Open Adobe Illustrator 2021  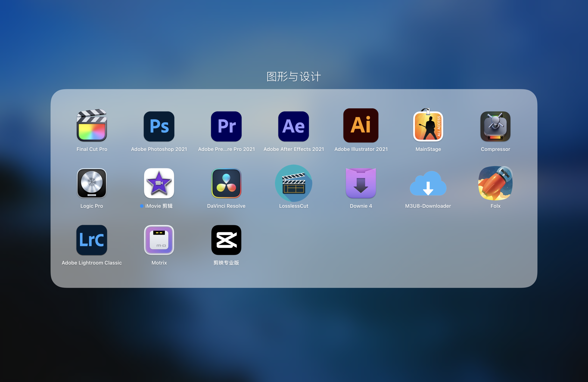361,125
